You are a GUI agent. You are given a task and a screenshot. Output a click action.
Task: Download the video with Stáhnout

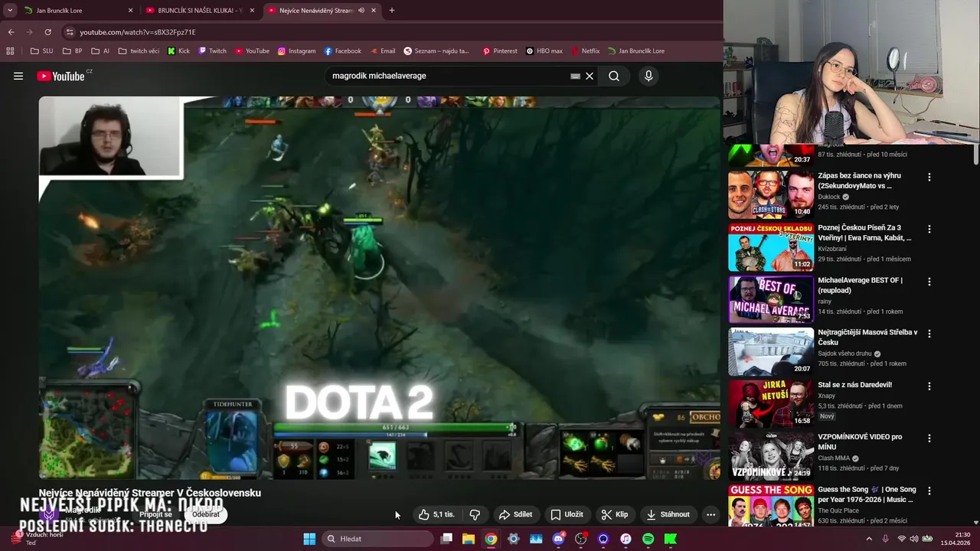668,514
